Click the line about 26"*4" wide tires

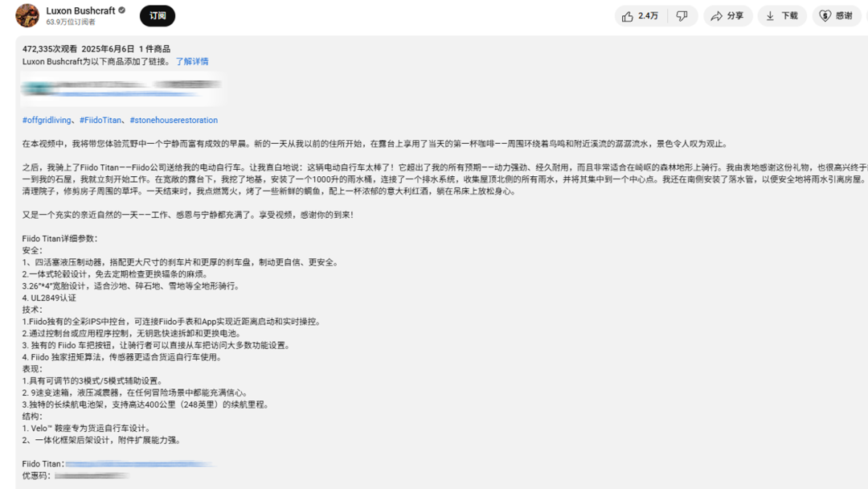131,286
